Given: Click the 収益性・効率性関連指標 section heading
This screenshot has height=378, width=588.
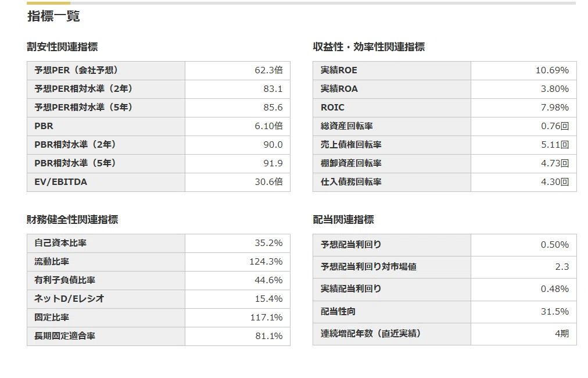Looking at the screenshot, I should (368, 47).
